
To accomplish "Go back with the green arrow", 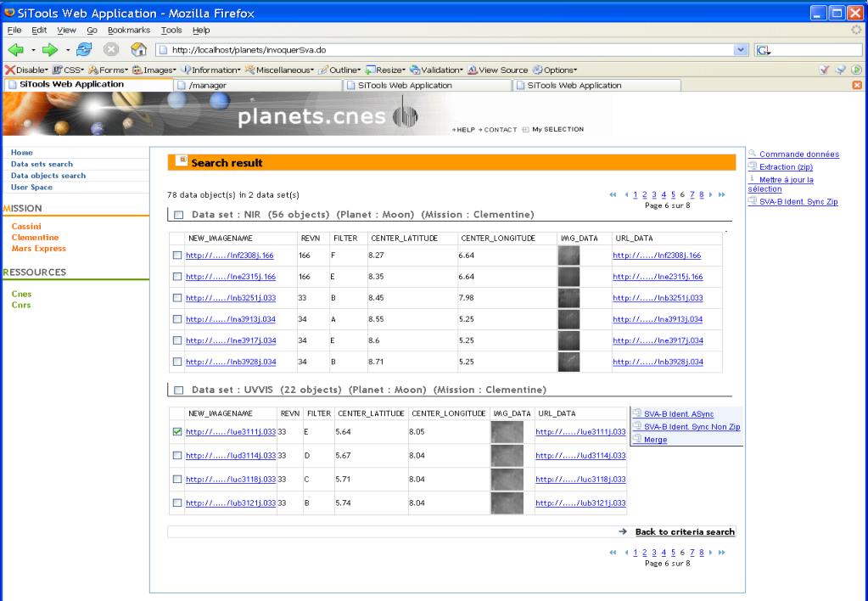I will (15, 50).
